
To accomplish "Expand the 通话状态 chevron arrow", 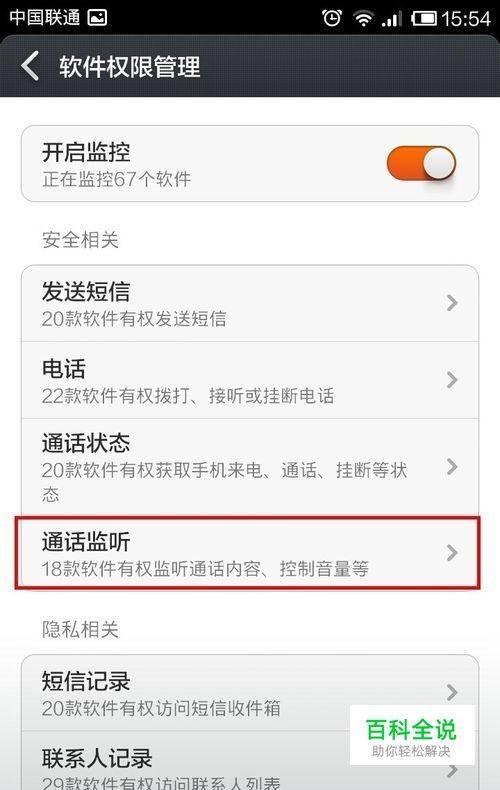I will tap(452, 467).
